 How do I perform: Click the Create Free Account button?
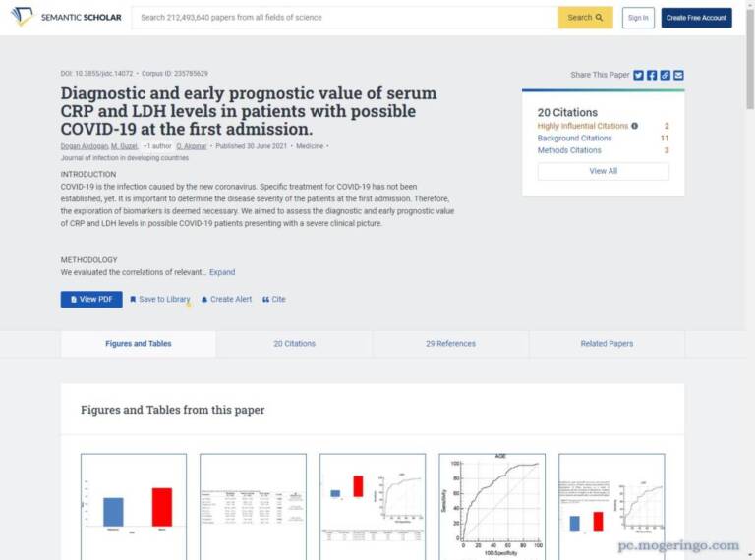696,17
